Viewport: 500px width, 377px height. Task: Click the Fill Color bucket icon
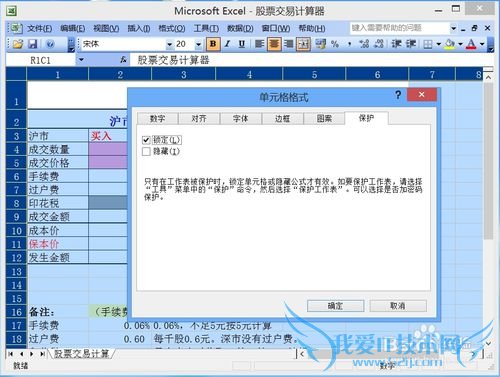click(x=450, y=44)
